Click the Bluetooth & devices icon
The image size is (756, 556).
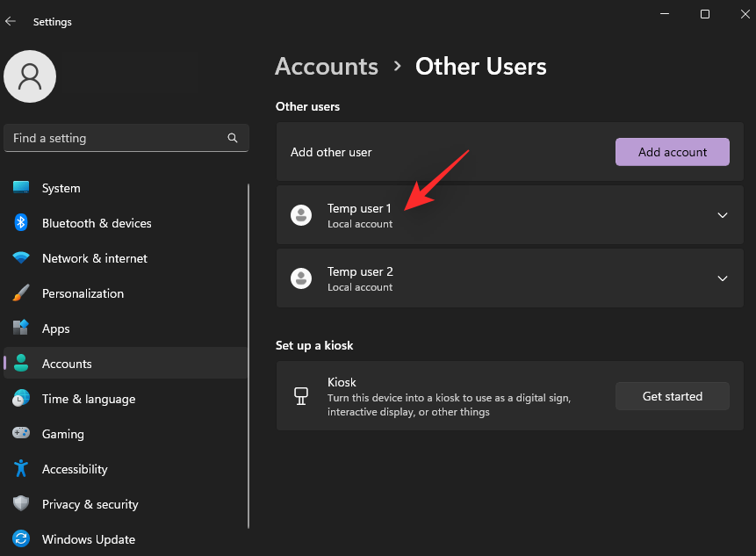click(x=21, y=222)
